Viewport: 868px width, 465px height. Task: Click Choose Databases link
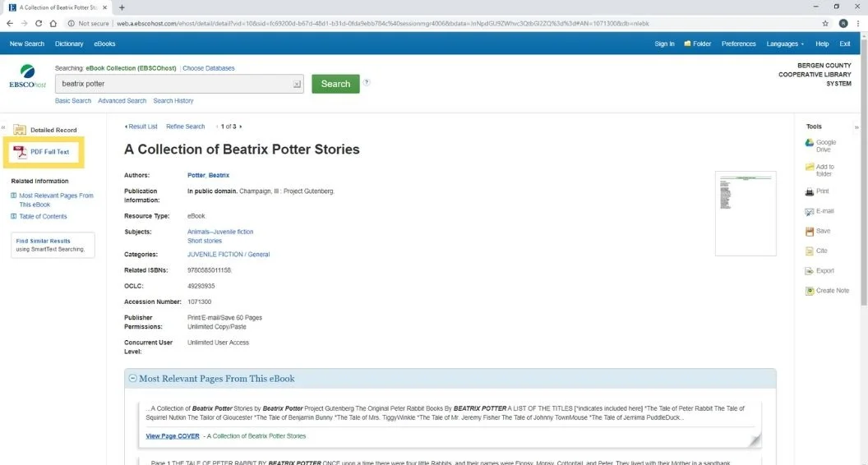click(x=209, y=68)
